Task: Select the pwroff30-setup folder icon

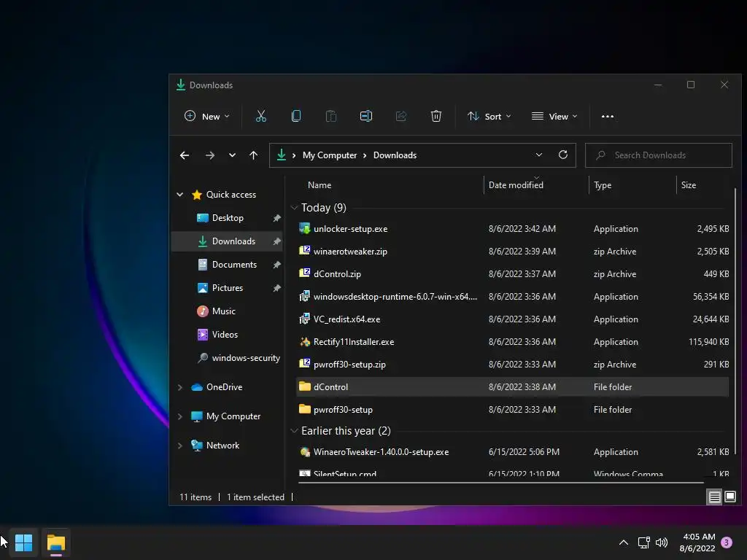Action: 304,410
